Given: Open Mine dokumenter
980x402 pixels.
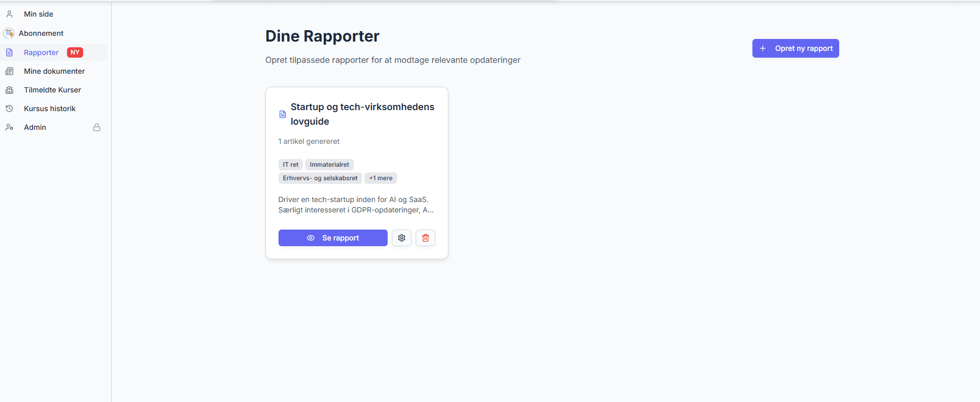Looking at the screenshot, I should [54, 71].
